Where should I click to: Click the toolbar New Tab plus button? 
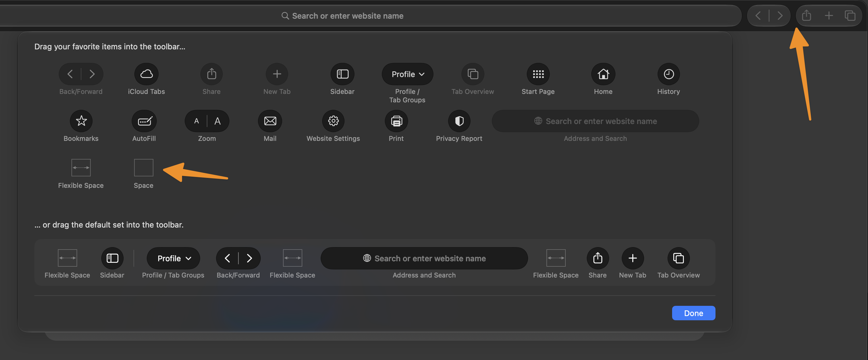pyautogui.click(x=829, y=15)
